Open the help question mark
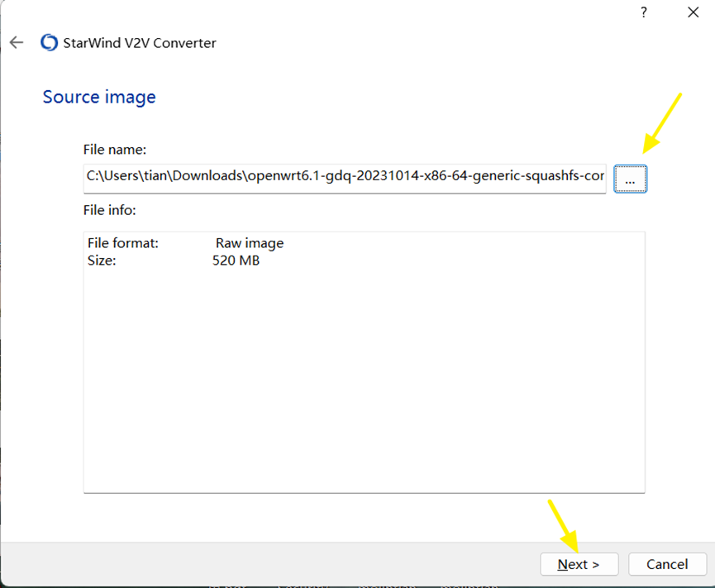The image size is (715, 588). click(643, 12)
